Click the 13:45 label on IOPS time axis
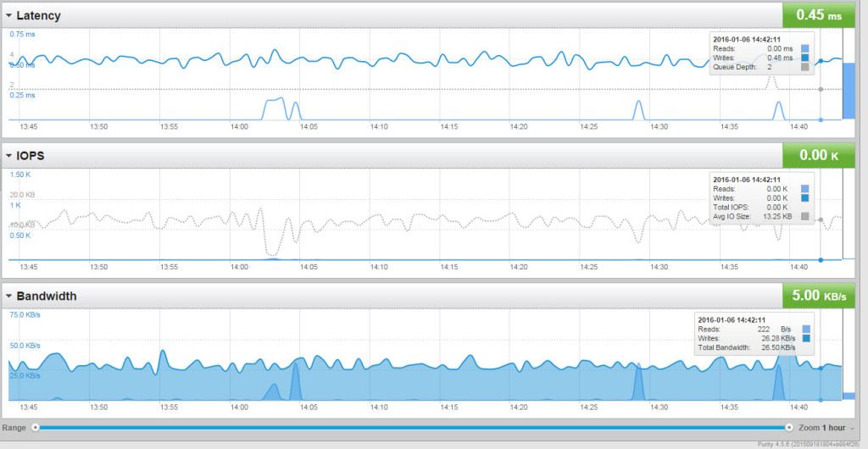 pos(29,267)
